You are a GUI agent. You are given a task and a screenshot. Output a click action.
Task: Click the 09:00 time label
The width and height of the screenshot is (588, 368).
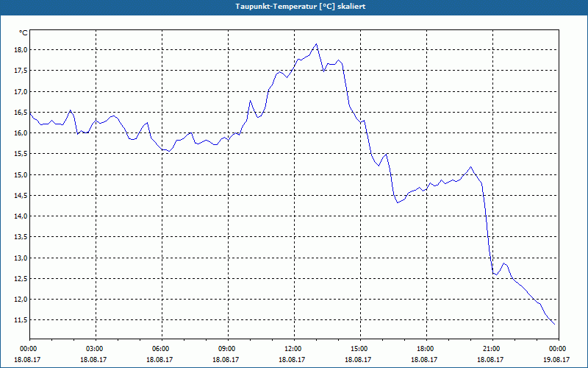pyautogui.click(x=228, y=349)
